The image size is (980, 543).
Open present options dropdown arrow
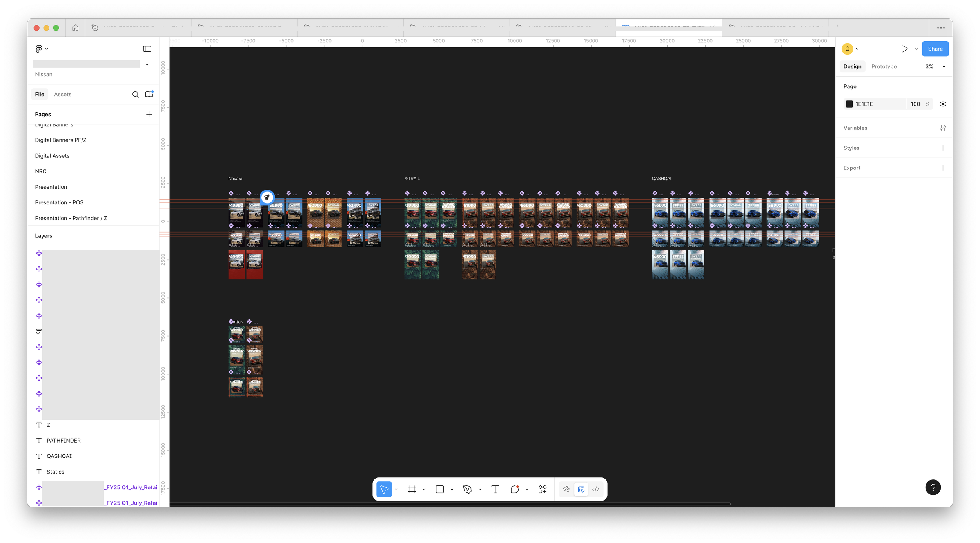(916, 49)
